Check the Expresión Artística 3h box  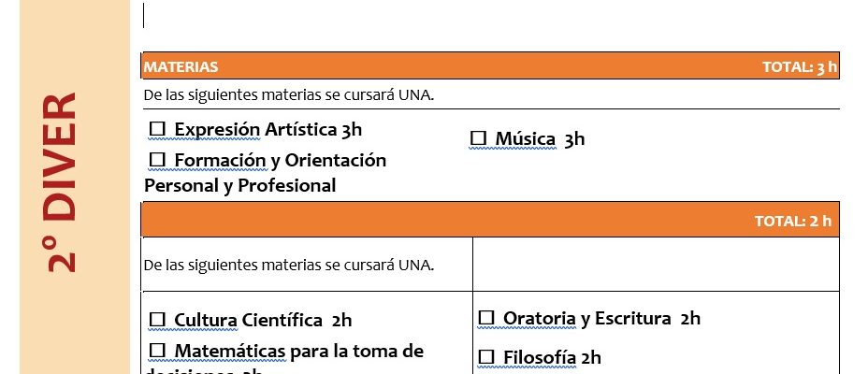pyautogui.click(x=158, y=129)
